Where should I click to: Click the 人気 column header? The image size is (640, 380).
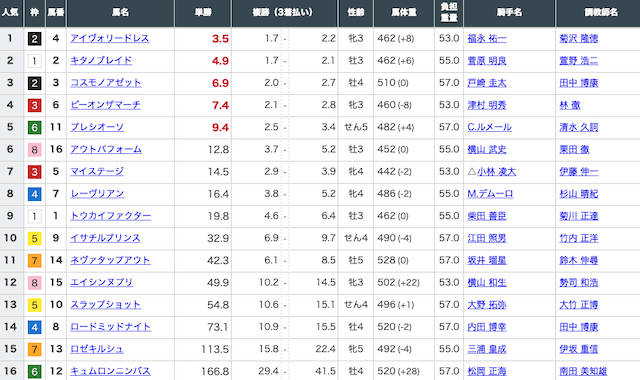(11, 12)
